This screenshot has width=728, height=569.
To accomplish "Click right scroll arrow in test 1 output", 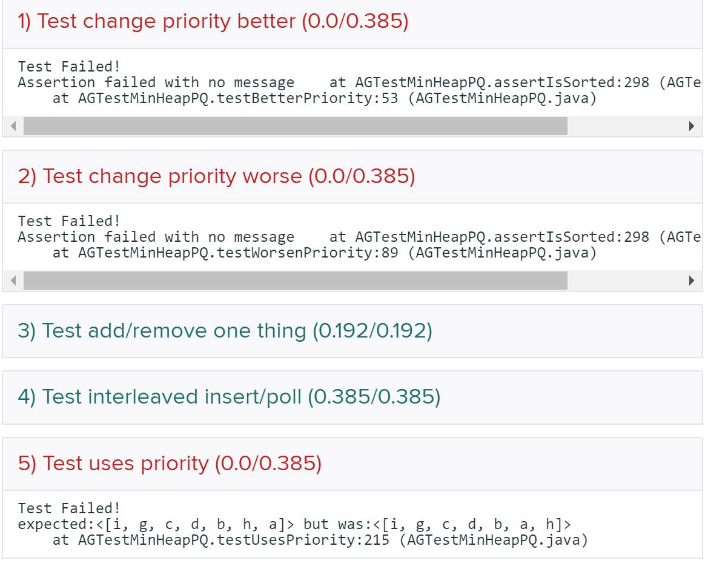I will point(692,127).
